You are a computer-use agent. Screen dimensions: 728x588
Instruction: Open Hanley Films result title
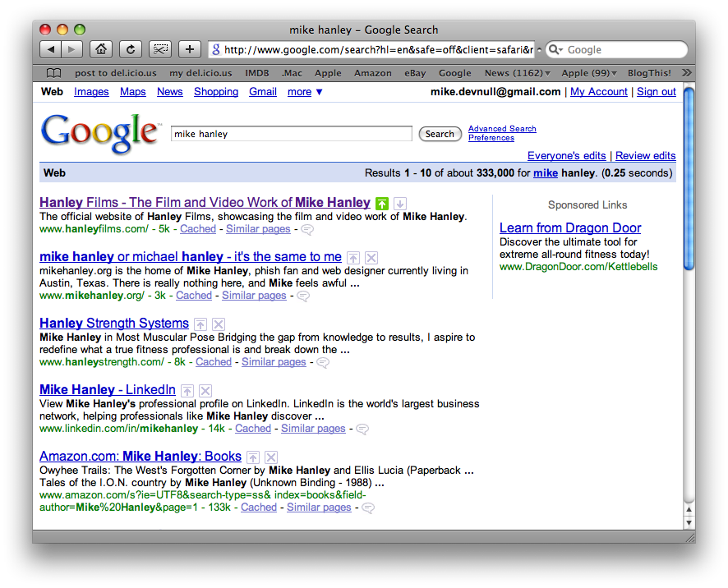click(205, 202)
